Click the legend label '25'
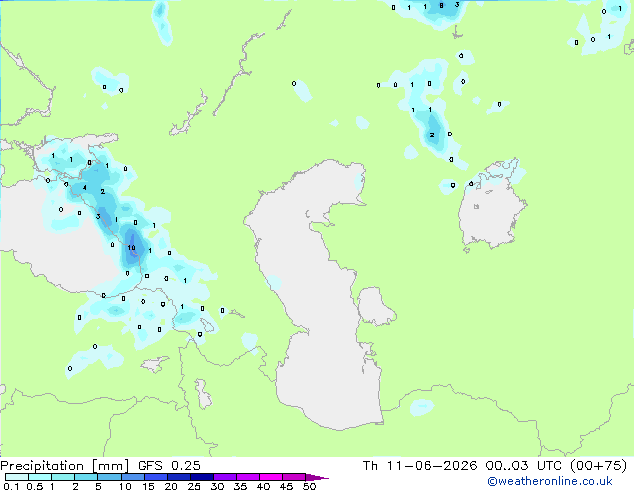 tap(194, 486)
